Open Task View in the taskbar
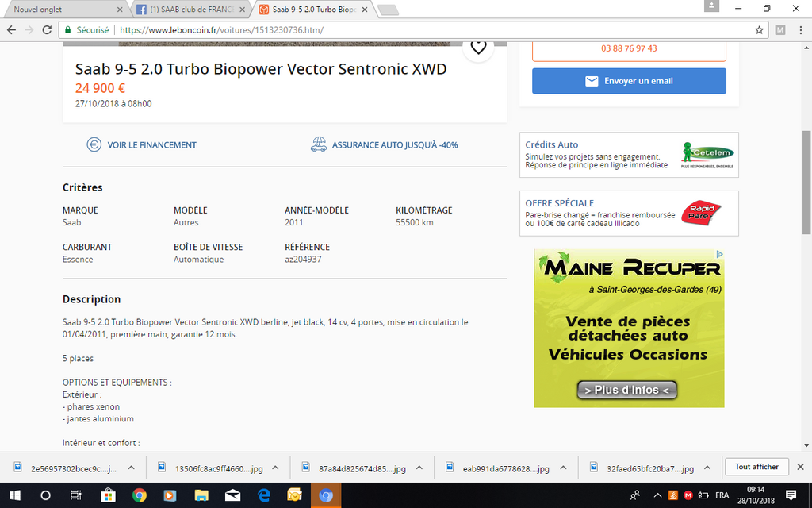Viewport: 812px width, 508px height. [x=76, y=495]
